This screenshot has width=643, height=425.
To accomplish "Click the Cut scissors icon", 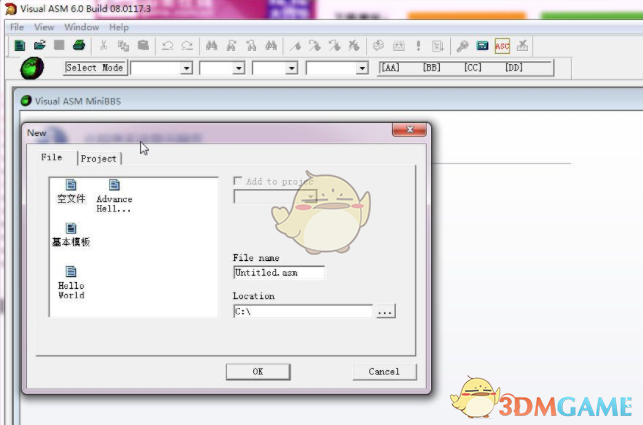I will [103, 45].
